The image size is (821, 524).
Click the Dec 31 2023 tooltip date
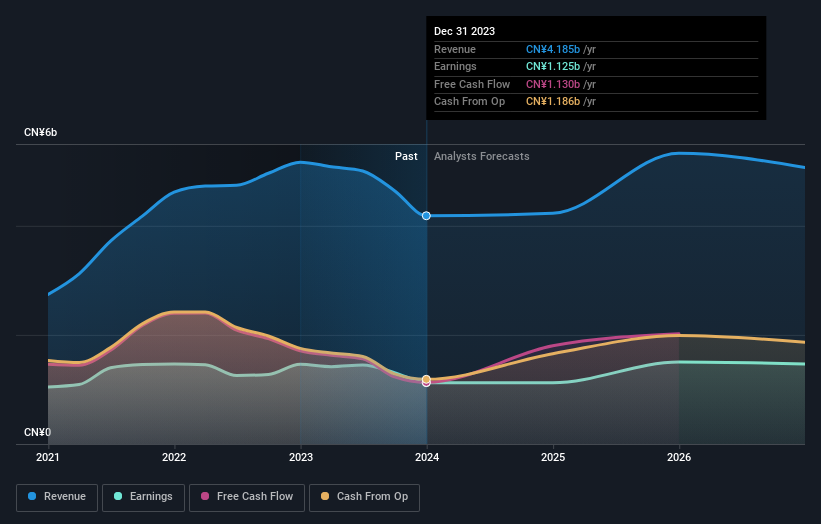point(464,31)
